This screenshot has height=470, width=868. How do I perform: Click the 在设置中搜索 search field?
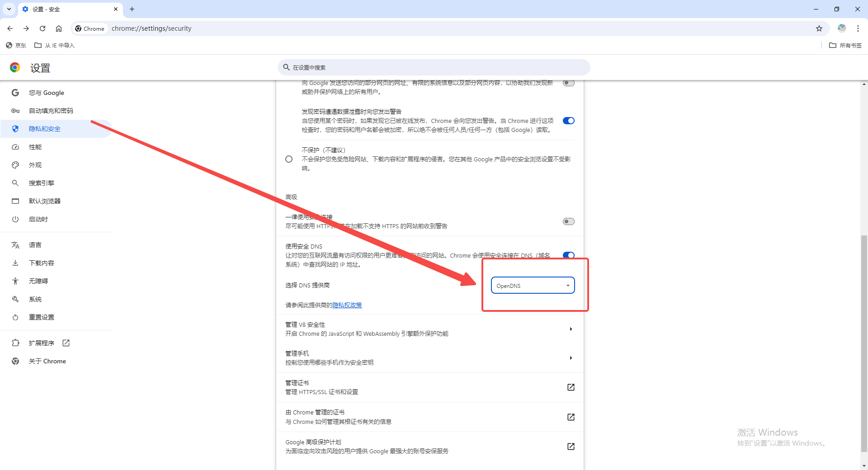[x=434, y=67]
